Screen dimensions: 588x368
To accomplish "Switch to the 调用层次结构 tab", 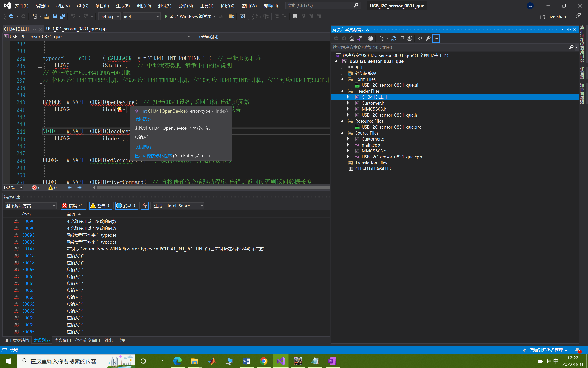I will 17,340.
